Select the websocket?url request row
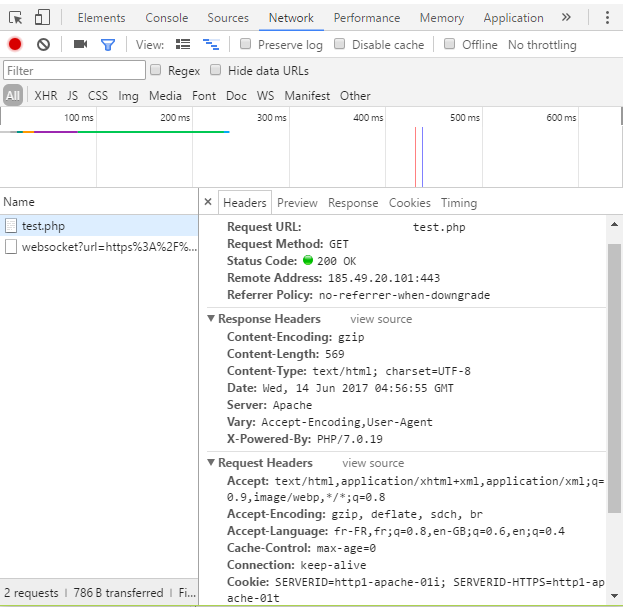Image resolution: width=623 pixels, height=607 pixels. pos(99,247)
